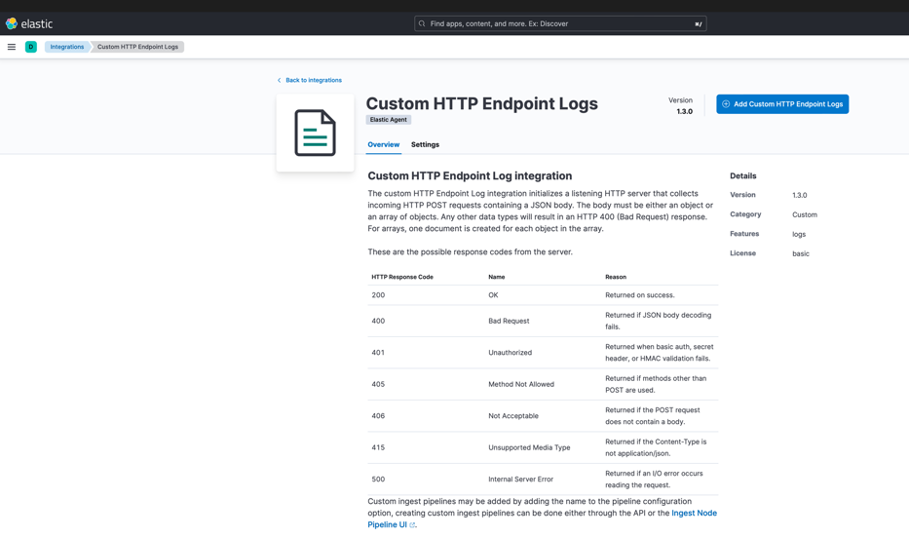Viewport: 910px width, 538px height.
Task: Click the Reason column header
Action: [616, 277]
